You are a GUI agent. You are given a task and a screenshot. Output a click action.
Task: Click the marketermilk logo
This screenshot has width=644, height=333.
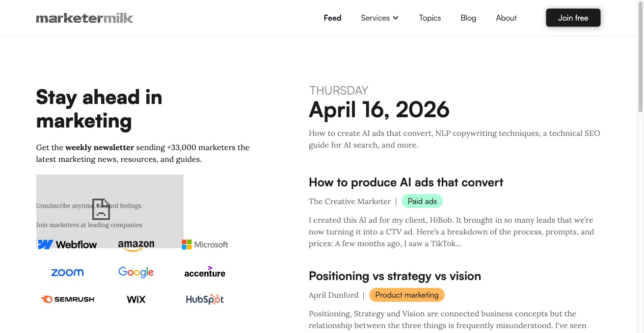(x=84, y=18)
